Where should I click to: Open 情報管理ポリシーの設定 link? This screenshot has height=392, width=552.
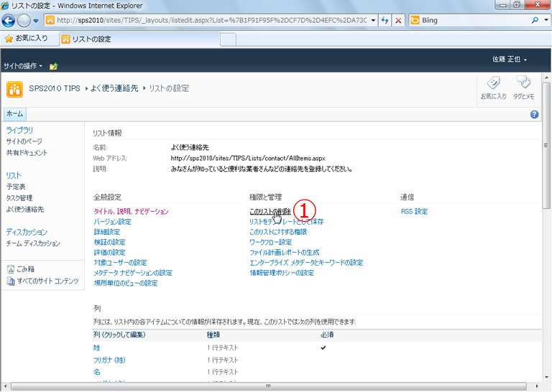coord(282,273)
